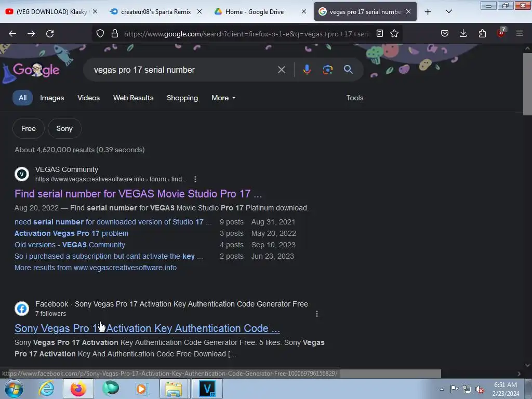The width and height of the screenshot is (532, 399).
Task: Open the Firefox downloads panel
Action: [x=463, y=34]
